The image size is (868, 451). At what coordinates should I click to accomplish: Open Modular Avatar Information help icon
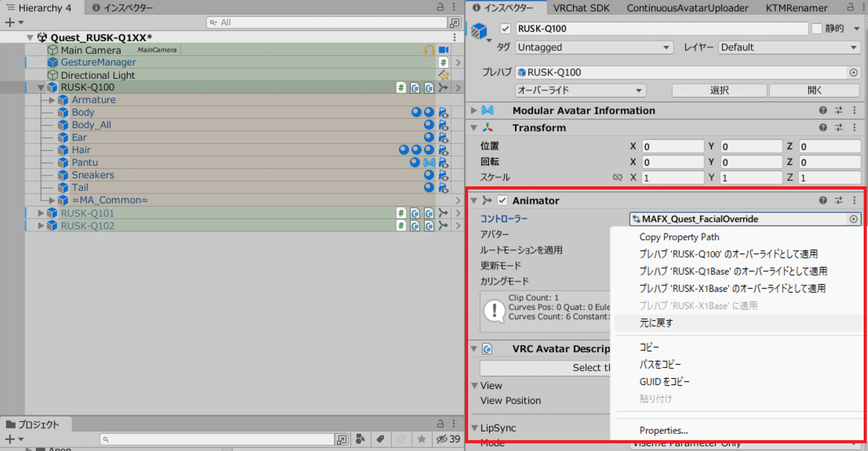tap(823, 111)
